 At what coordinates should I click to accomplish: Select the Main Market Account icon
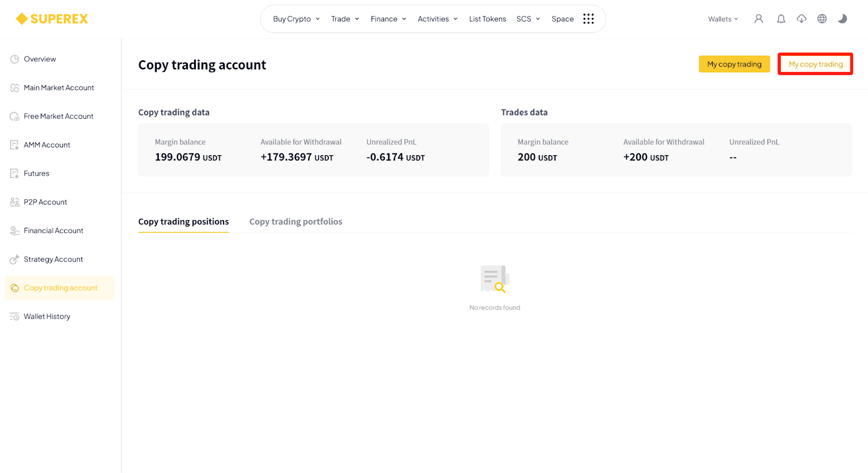(15, 88)
